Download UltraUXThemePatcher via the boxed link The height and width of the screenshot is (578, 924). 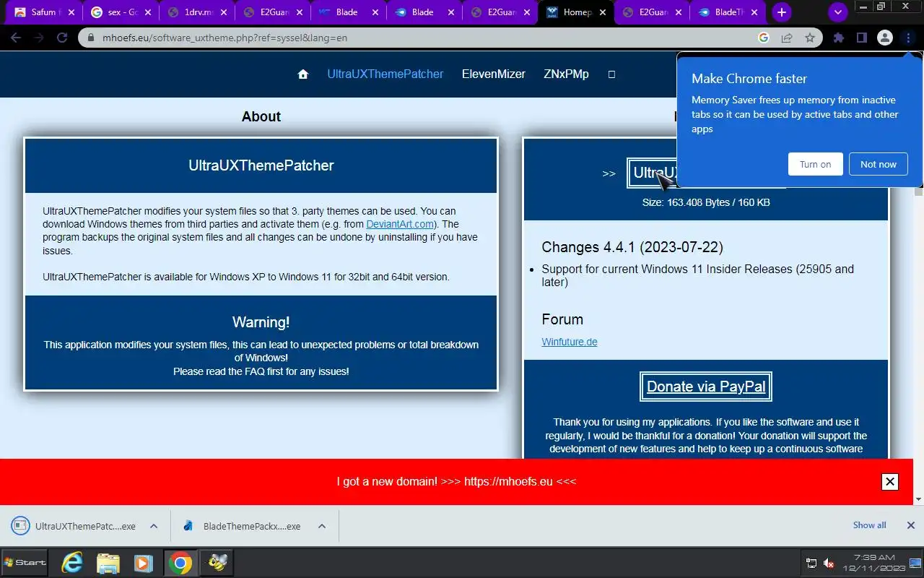pyautogui.click(x=653, y=173)
